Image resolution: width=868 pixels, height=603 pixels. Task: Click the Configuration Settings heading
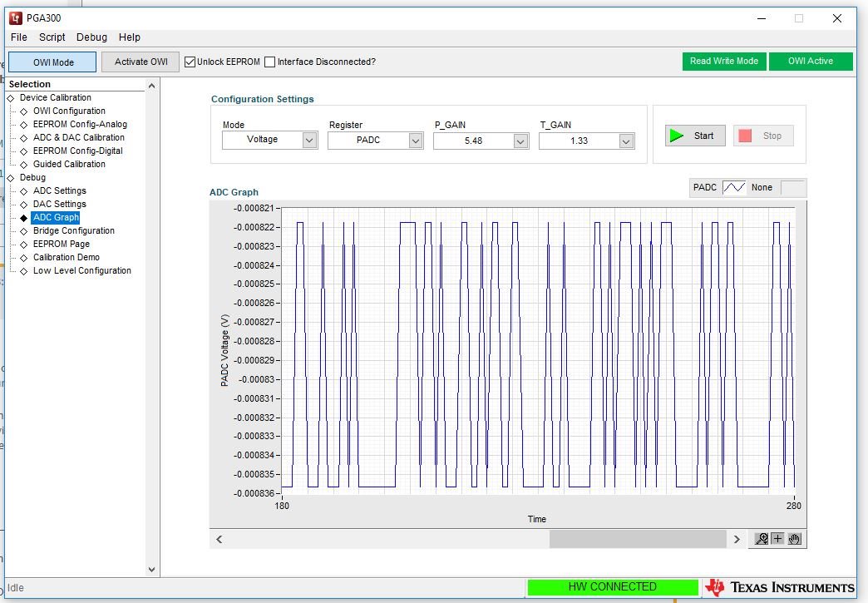(263, 99)
